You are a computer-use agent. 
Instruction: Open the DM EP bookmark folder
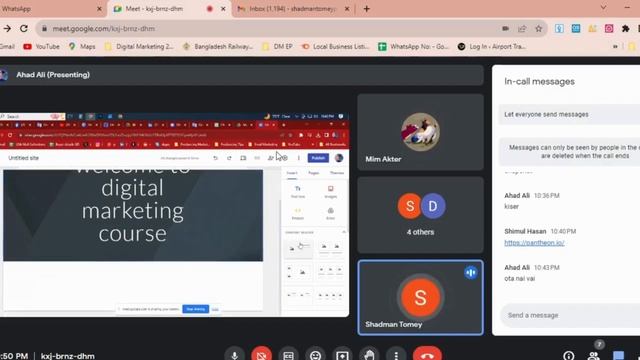click(x=278, y=47)
